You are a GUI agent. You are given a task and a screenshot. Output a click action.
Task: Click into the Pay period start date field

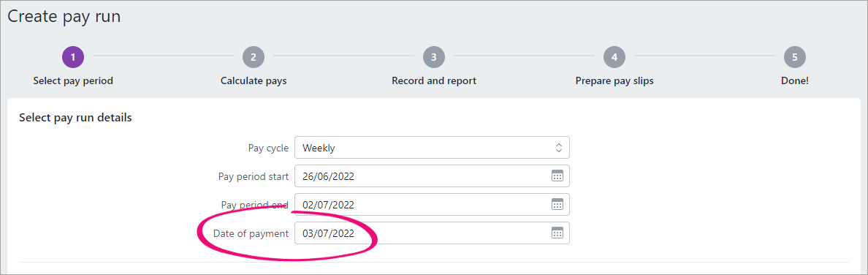point(432,176)
